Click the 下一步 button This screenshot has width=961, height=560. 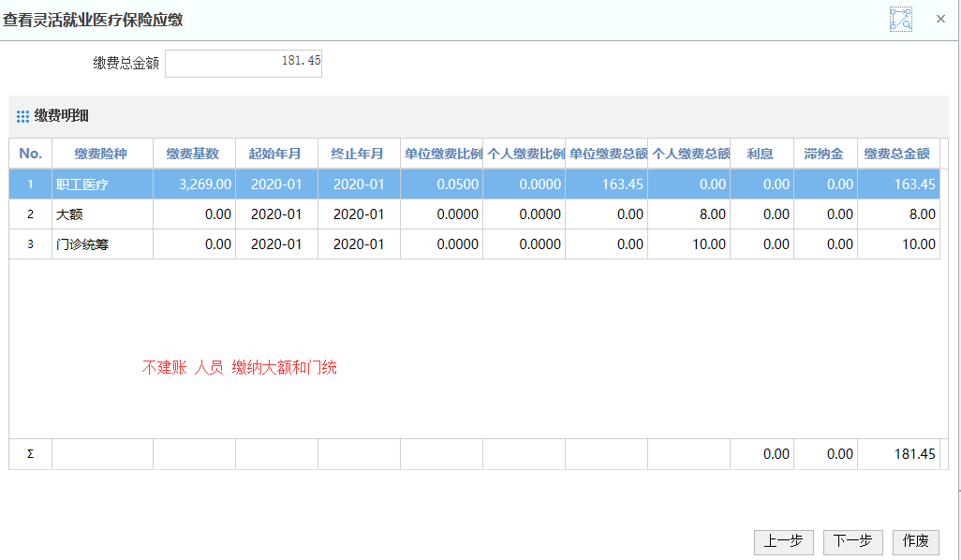852,541
